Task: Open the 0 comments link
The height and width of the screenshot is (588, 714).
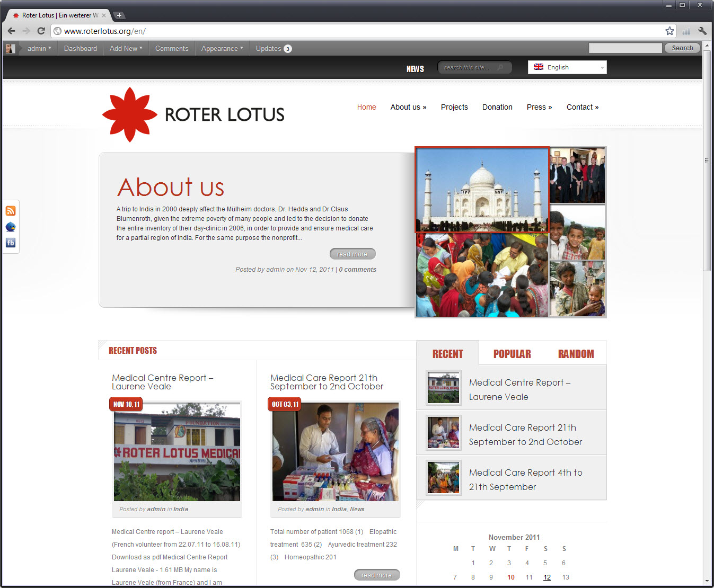Action: coord(358,270)
